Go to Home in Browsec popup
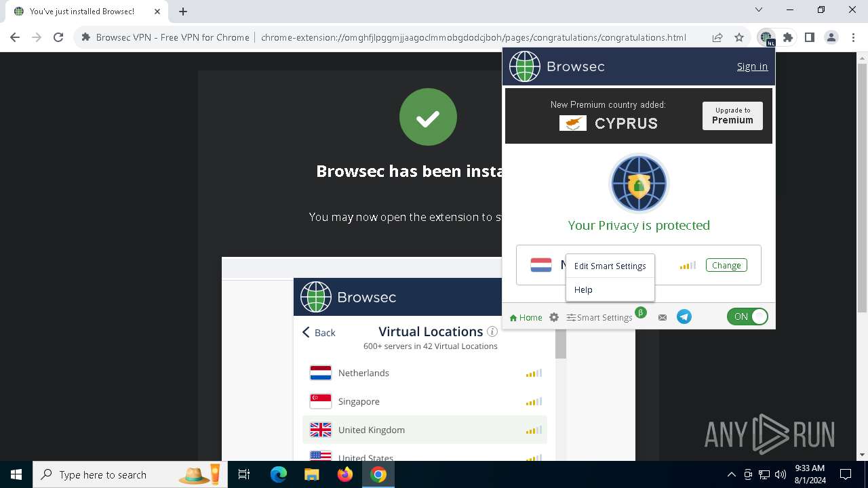Image resolution: width=868 pixels, height=488 pixels. tap(526, 317)
